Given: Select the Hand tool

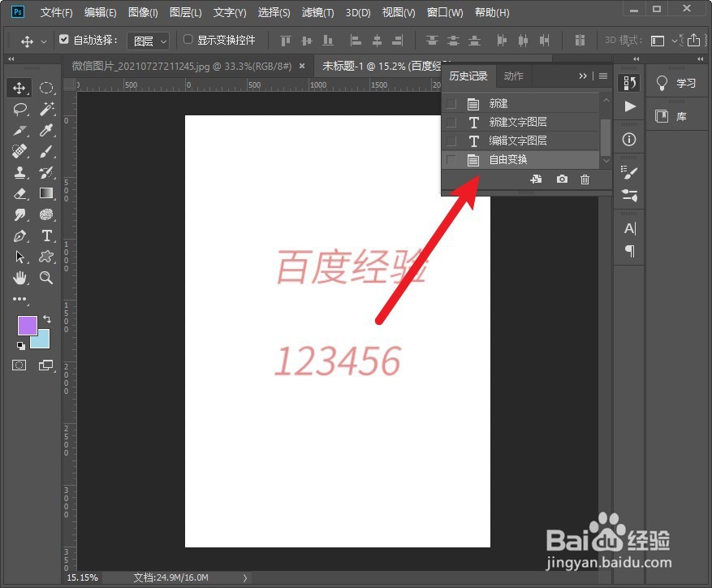Looking at the screenshot, I should (x=20, y=278).
